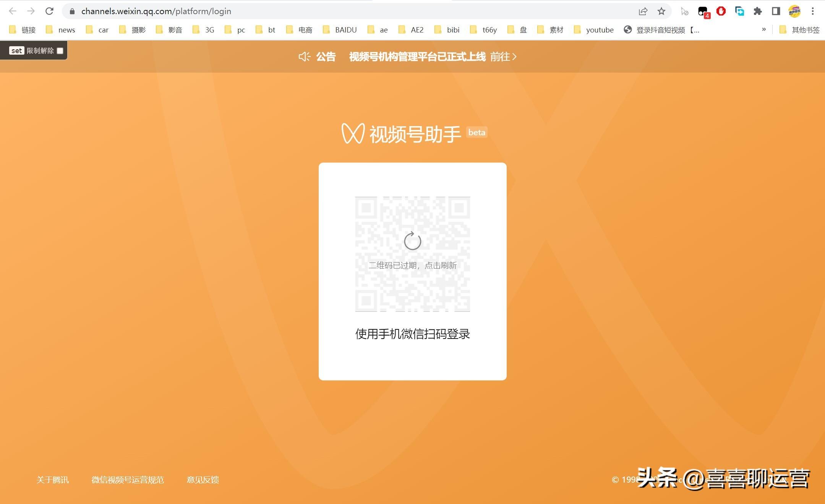Click the profile avatar in toolbar
825x504 pixels.
click(x=794, y=11)
